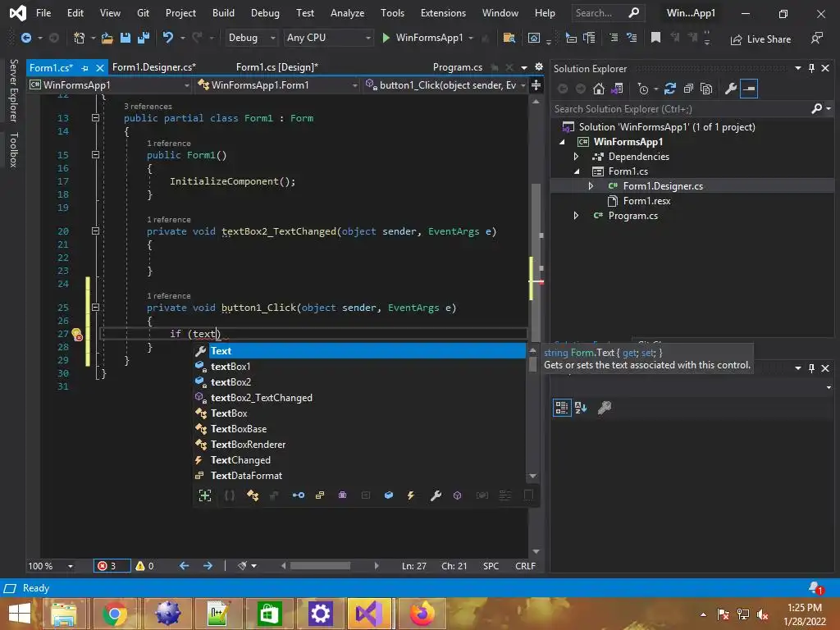Click the error count icon showing 3
This screenshot has height=630, width=840.
(x=103, y=566)
